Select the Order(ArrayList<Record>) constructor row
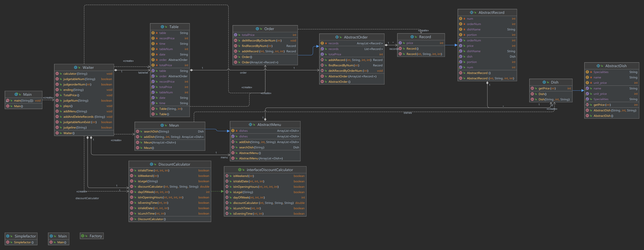644x250 pixels. click(x=260, y=62)
